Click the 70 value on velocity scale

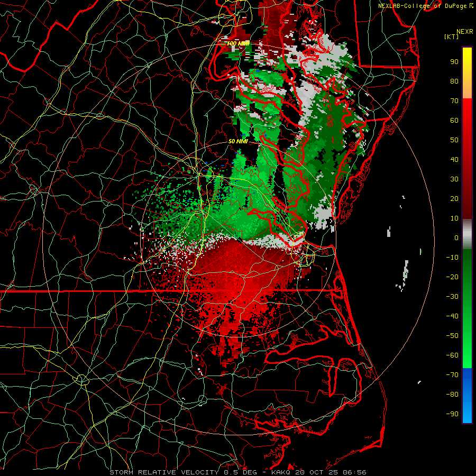click(x=454, y=101)
